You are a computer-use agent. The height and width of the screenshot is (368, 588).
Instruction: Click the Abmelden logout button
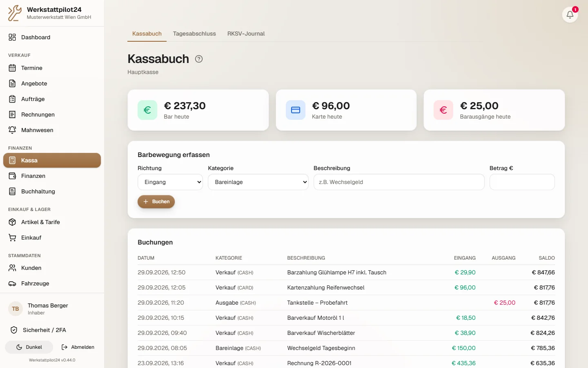(x=78, y=347)
